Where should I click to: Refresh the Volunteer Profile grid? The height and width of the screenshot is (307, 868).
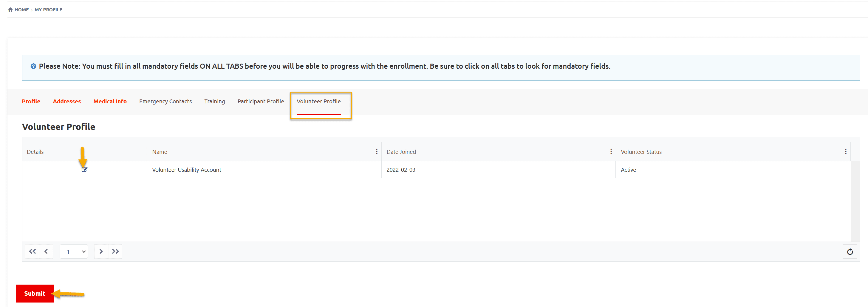850,252
